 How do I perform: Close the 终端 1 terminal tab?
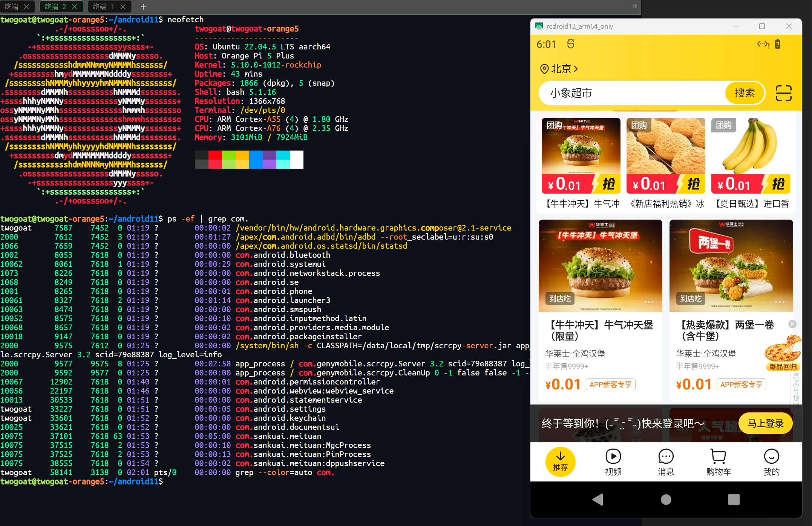click(123, 6)
